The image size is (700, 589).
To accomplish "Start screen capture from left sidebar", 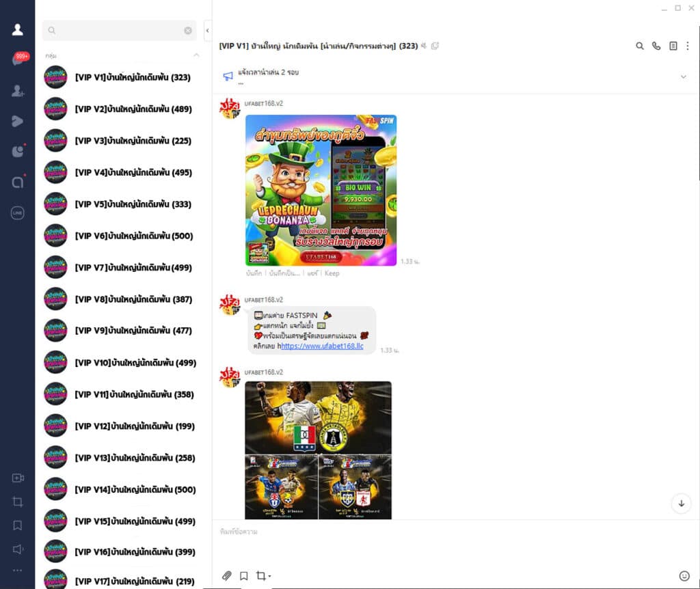I will coord(18,502).
